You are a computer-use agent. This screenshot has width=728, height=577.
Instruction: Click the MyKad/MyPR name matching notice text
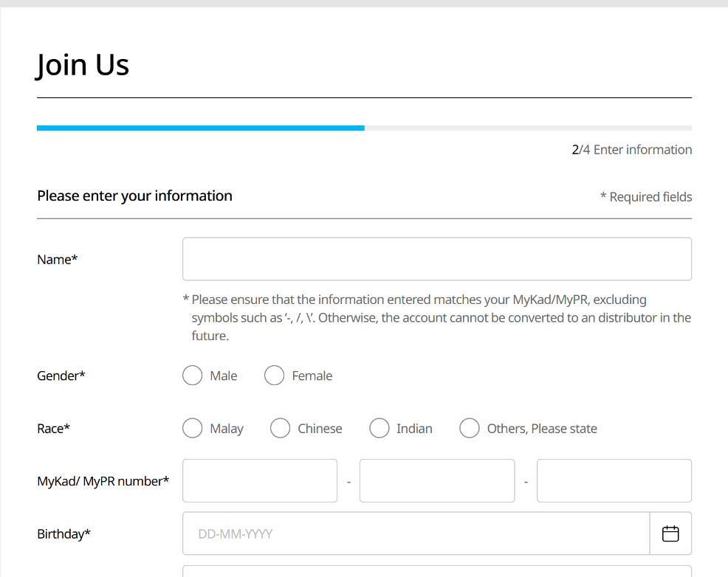(437, 318)
